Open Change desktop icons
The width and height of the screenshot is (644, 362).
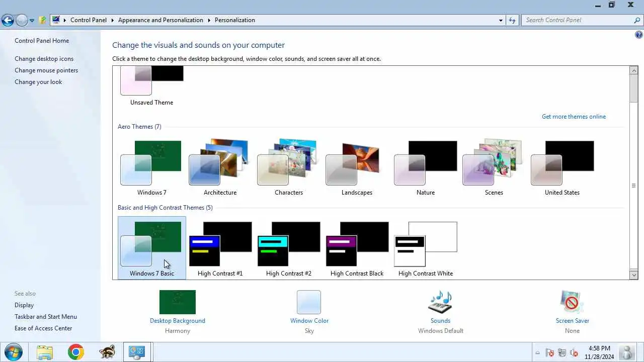click(x=44, y=59)
